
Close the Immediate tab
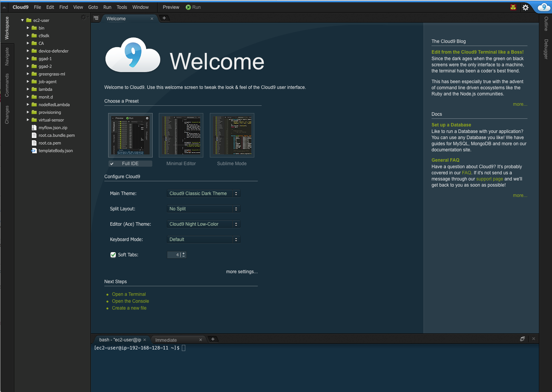(201, 340)
